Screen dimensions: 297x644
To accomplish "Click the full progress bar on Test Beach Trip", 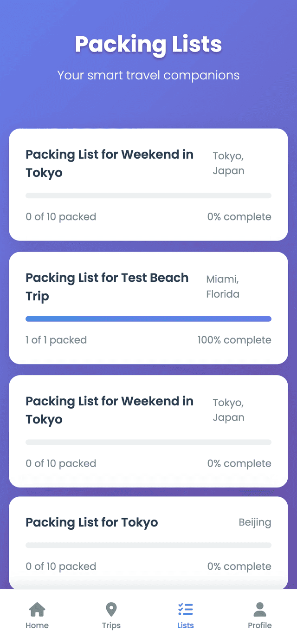I will 148,319.
